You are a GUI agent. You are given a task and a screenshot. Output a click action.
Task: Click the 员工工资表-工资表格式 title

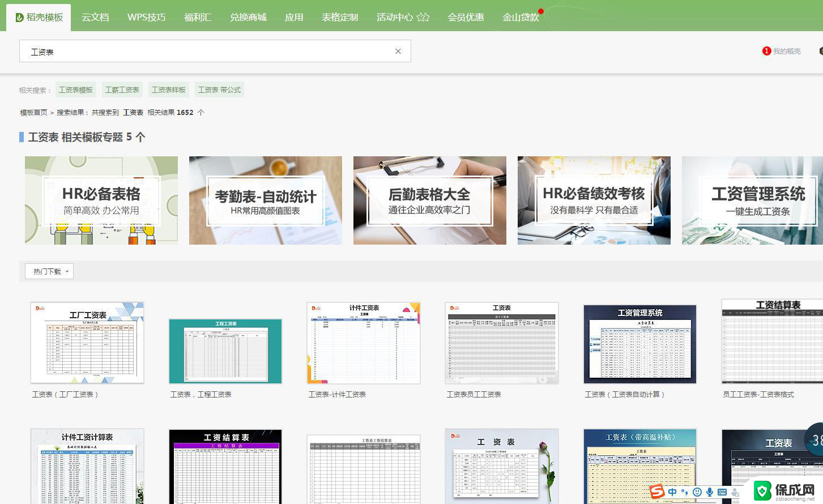758,394
